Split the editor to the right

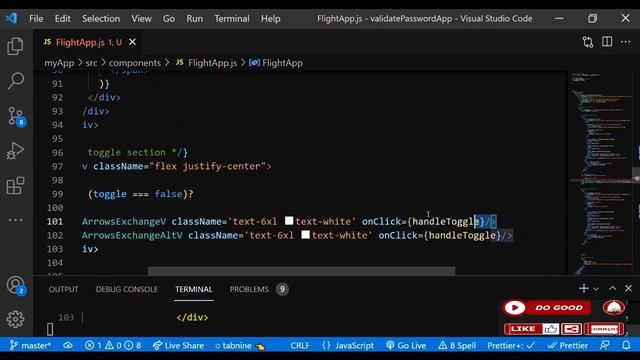pyautogui.click(x=607, y=42)
